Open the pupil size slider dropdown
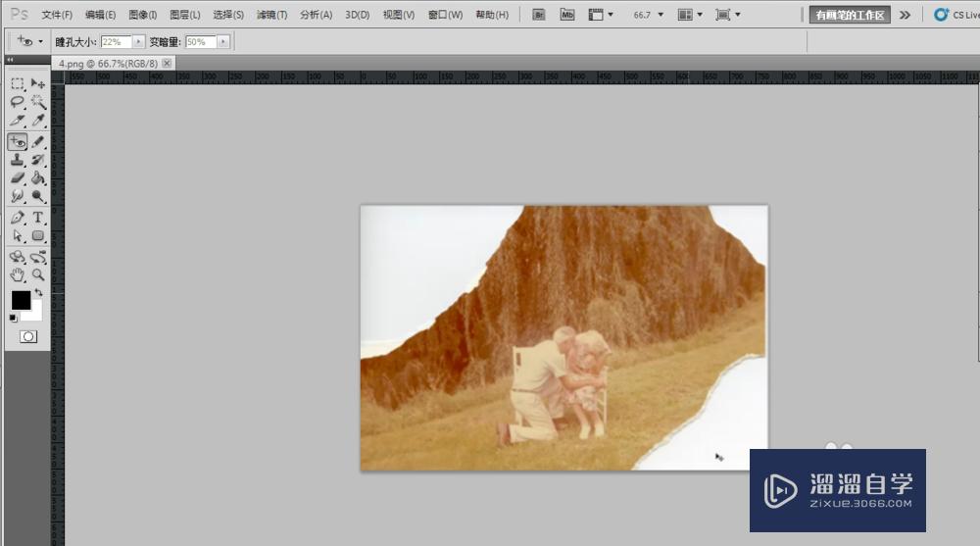This screenshot has width=980, height=546. coord(138,42)
